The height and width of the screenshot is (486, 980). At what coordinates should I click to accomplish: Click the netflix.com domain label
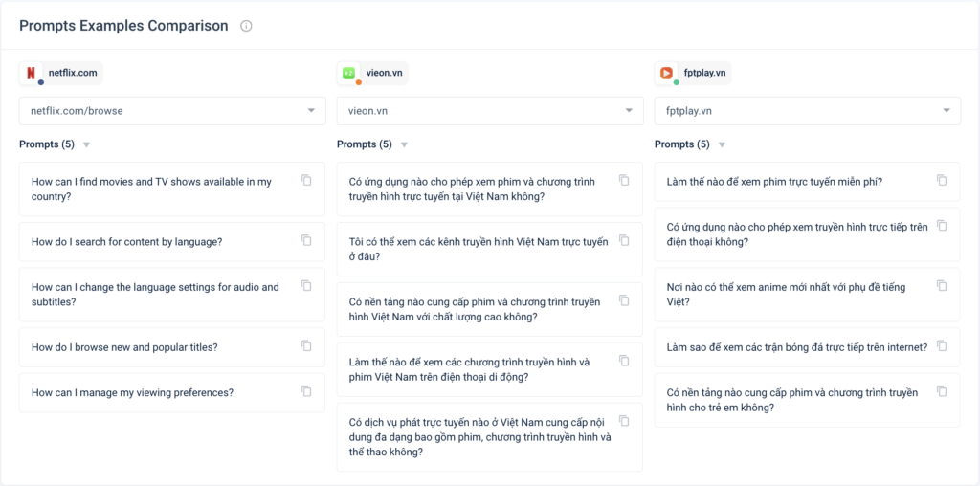click(x=72, y=73)
